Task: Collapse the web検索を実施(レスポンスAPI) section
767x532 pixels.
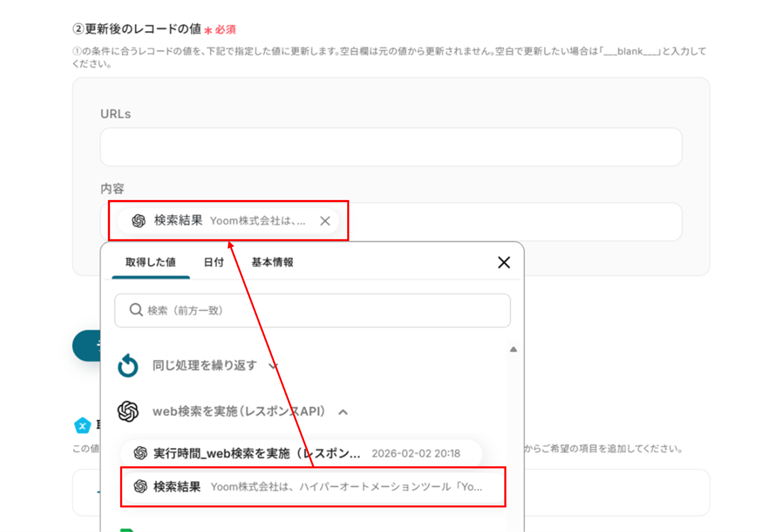Action: tap(343, 412)
